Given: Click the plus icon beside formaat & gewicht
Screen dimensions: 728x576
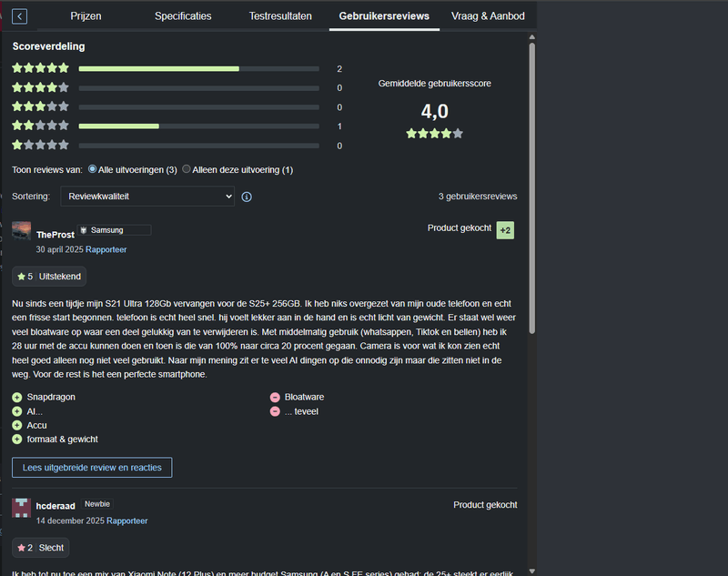Looking at the screenshot, I should pos(17,440).
